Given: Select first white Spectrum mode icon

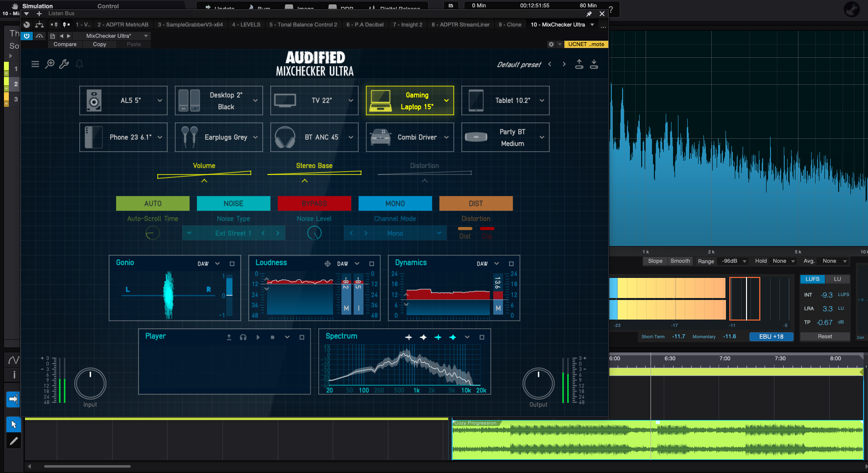Looking at the screenshot, I should point(409,337).
